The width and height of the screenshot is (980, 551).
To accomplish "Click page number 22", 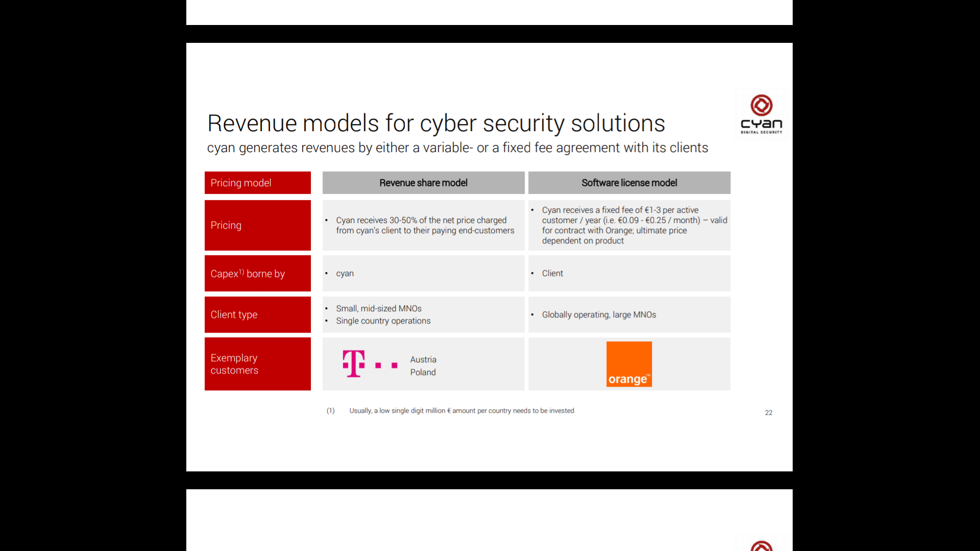I will [768, 413].
